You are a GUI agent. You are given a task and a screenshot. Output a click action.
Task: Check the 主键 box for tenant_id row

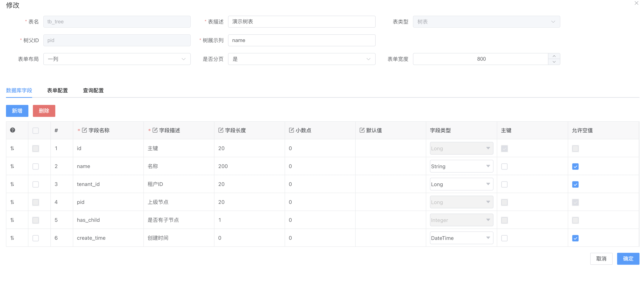click(504, 184)
